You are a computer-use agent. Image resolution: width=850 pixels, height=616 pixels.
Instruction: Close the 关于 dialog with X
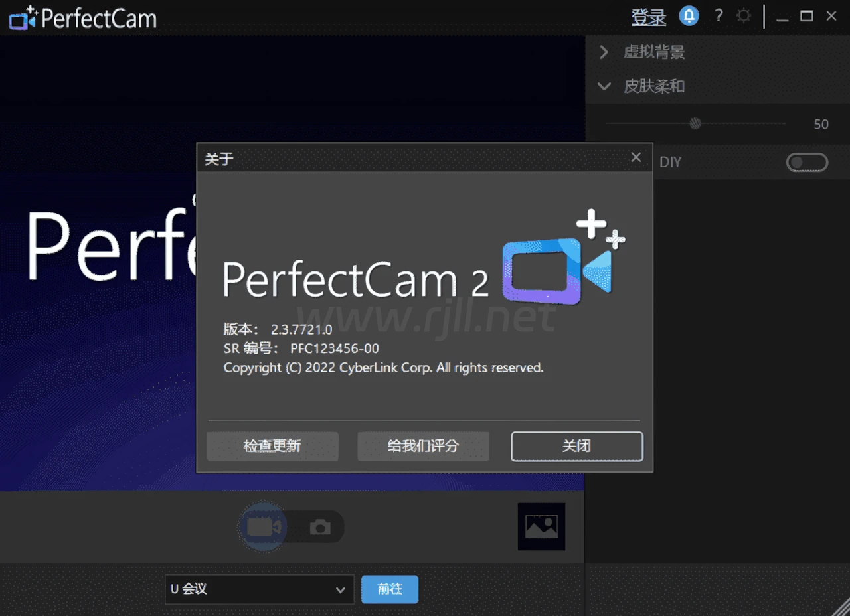pos(636,157)
